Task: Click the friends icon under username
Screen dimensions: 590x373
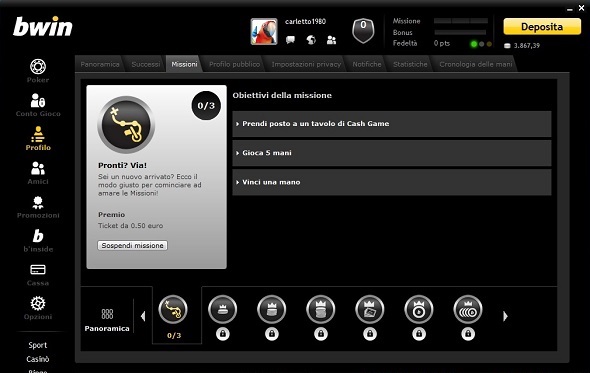Action: [x=331, y=40]
